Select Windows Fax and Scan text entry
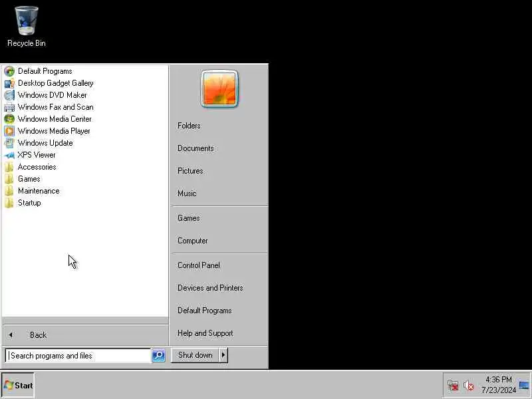 [56, 107]
